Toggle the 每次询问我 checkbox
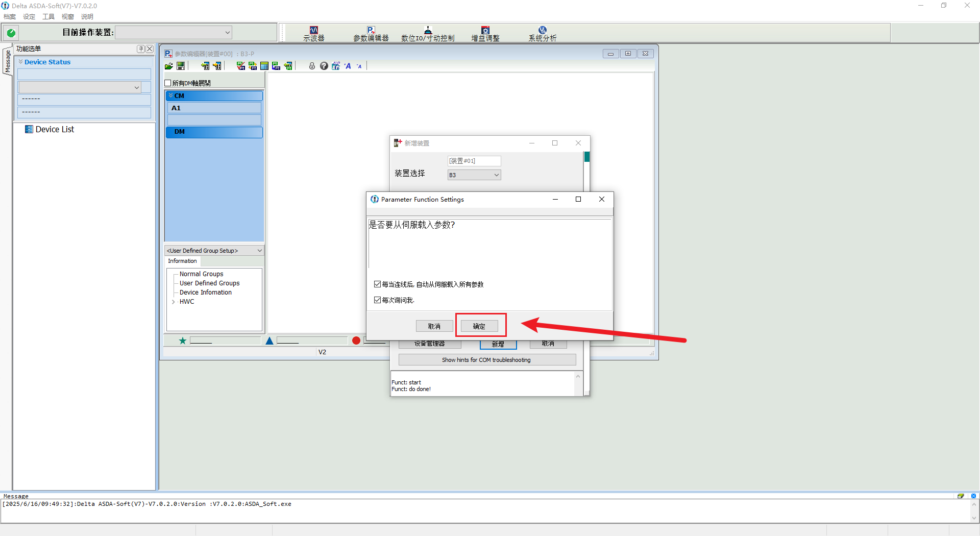 [x=378, y=300]
